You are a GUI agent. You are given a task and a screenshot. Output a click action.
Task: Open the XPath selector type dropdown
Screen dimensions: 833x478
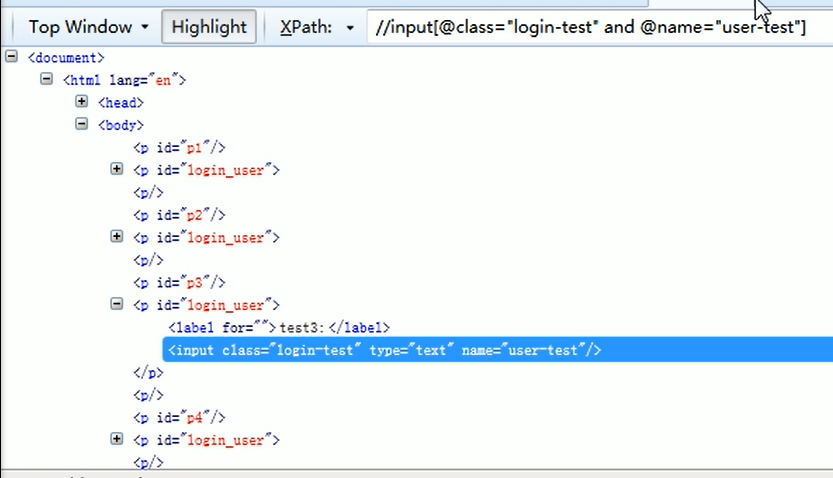[x=350, y=27]
